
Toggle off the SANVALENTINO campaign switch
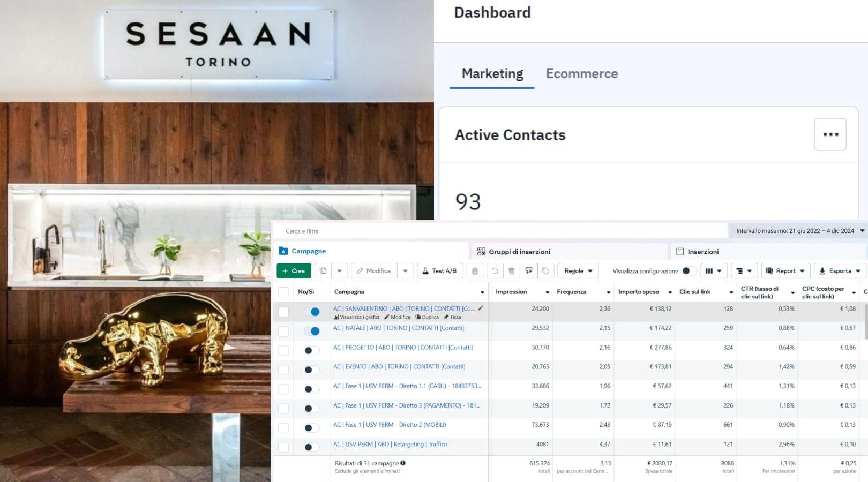(x=312, y=312)
